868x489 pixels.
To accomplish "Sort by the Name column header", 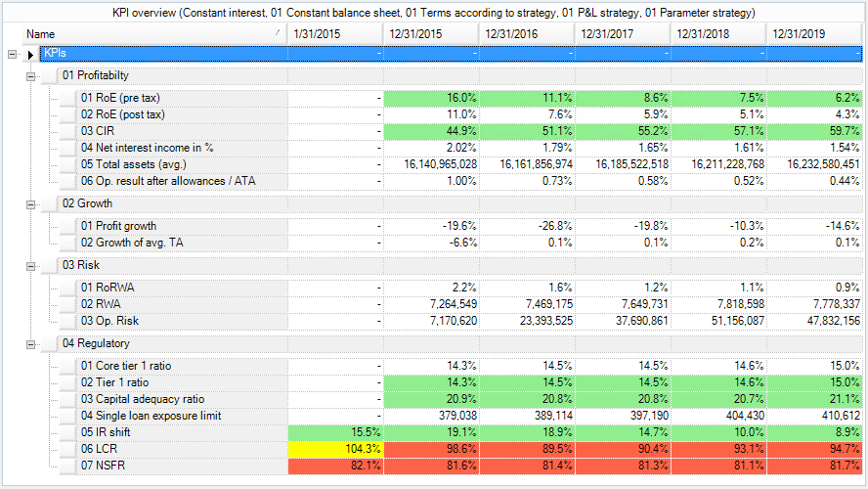I will [x=147, y=33].
